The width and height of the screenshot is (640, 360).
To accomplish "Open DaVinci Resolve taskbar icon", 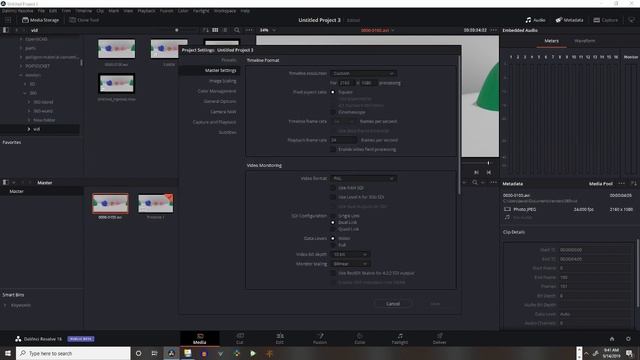I will [x=171, y=353].
